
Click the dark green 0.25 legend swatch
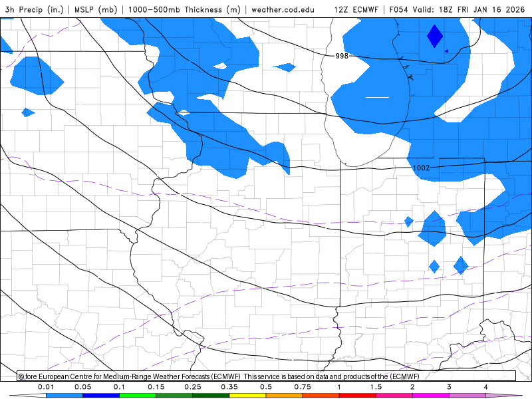point(211,396)
